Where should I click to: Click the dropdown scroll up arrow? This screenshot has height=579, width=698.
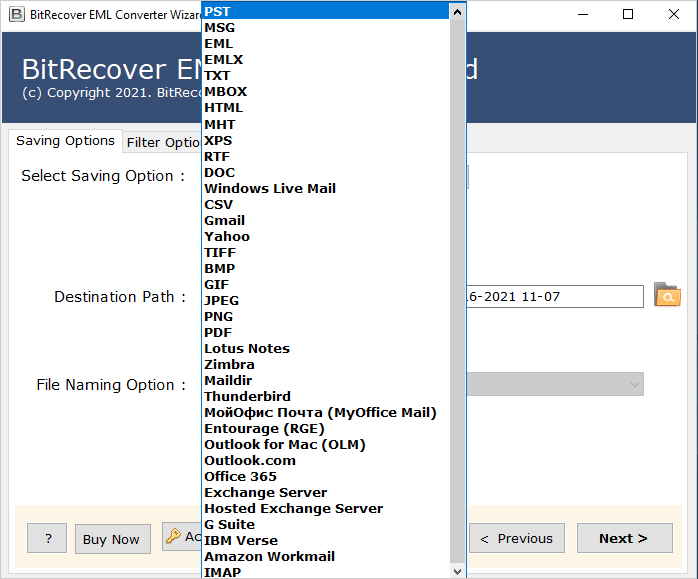coord(457,12)
